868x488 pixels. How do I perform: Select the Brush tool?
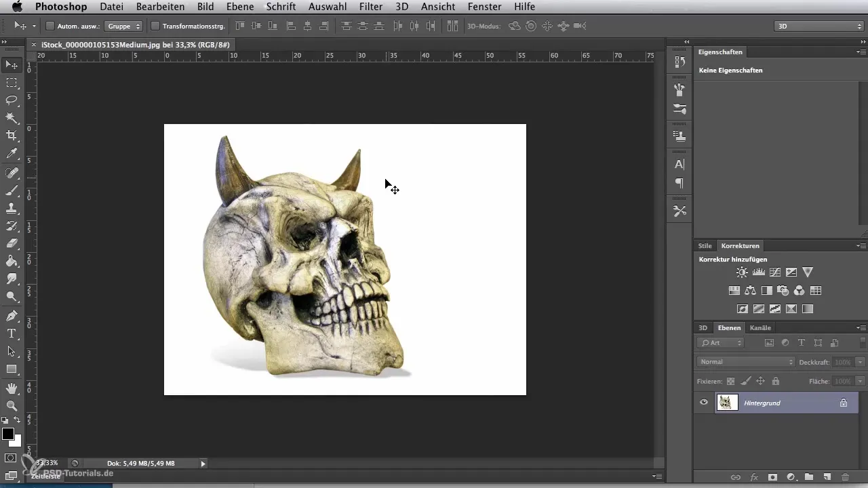click(12, 190)
